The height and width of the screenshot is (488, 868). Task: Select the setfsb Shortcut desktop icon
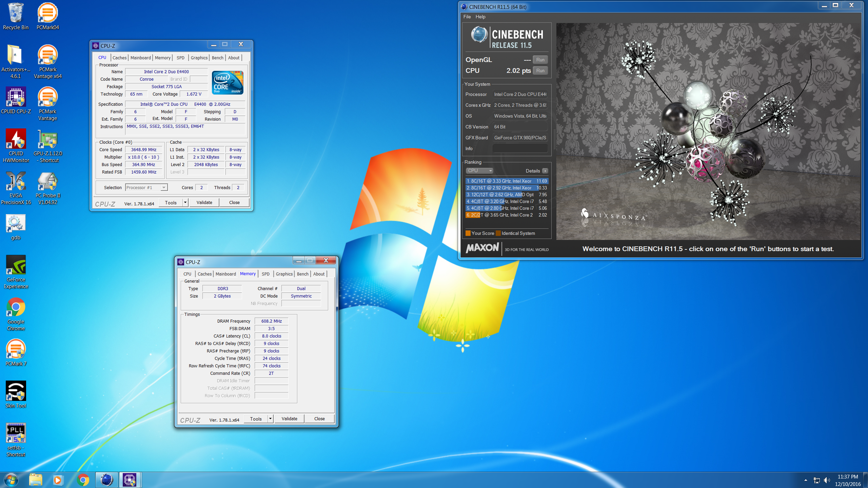16,440
